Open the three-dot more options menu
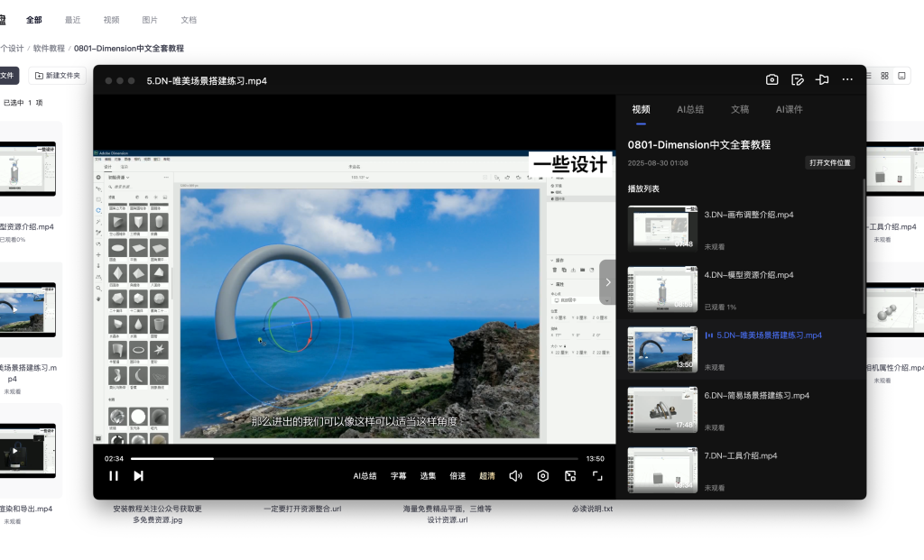The image size is (924, 560). click(847, 79)
